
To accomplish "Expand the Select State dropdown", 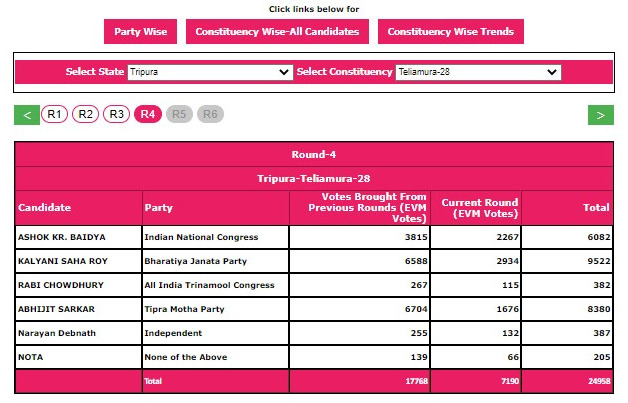I will pyautogui.click(x=210, y=73).
